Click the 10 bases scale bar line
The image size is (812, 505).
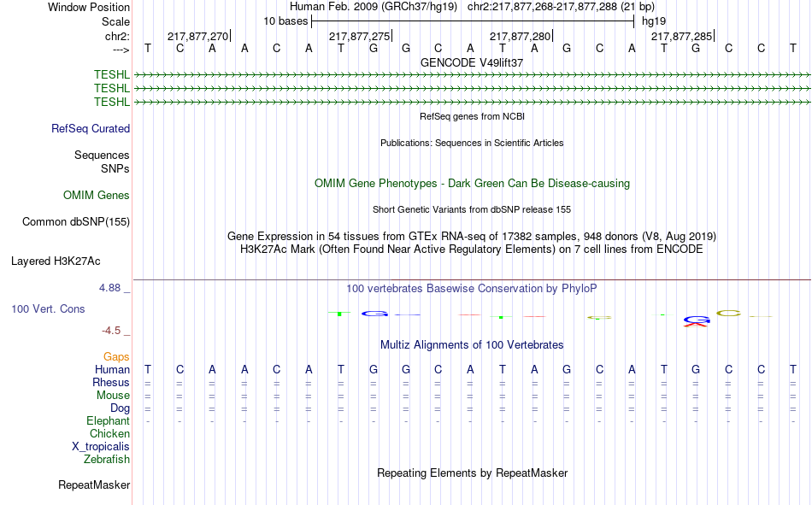pyautogui.click(x=473, y=21)
